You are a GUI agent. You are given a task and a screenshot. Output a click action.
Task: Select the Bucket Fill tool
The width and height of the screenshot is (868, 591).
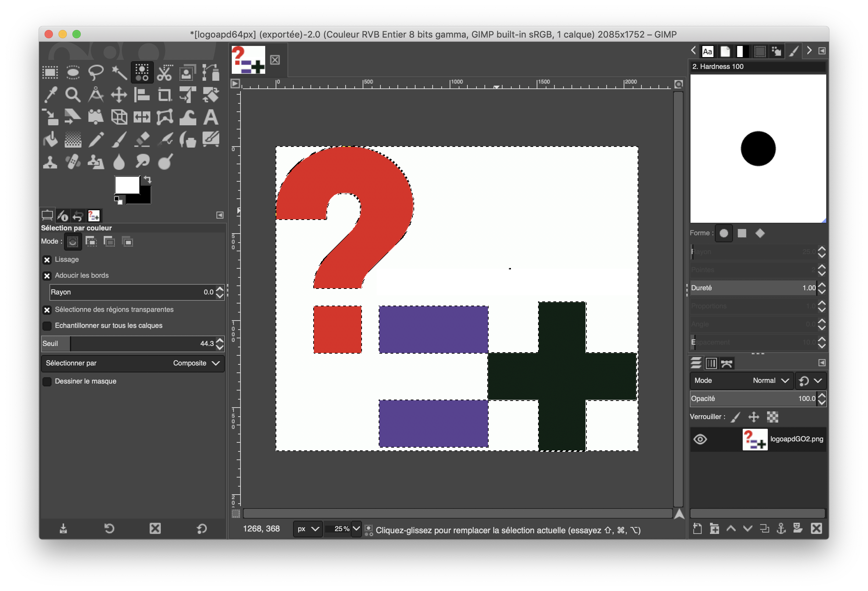(x=50, y=140)
